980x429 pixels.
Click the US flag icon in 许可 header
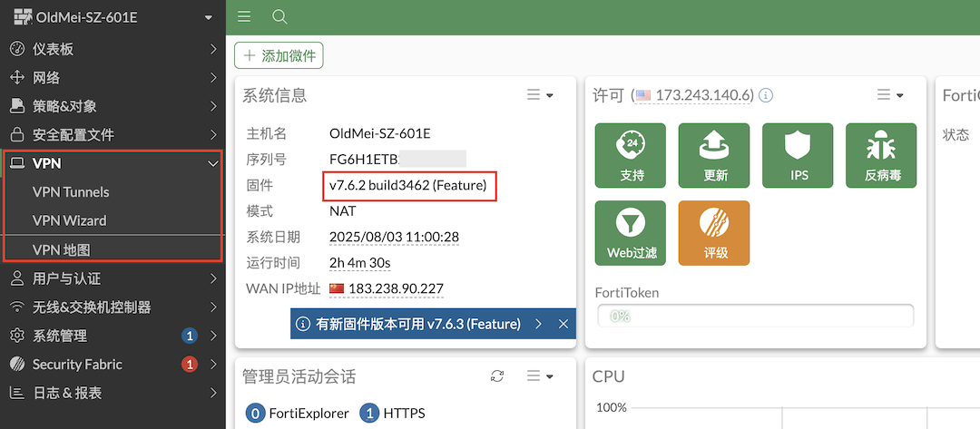point(643,95)
